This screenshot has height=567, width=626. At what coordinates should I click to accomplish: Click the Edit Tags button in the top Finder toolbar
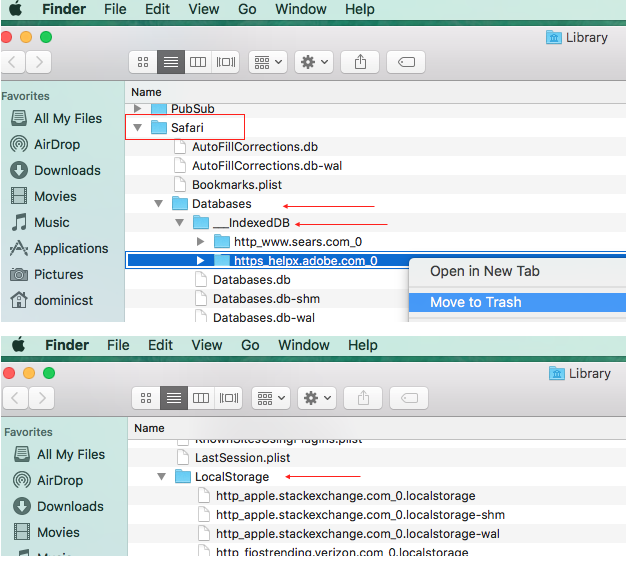click(406, 62)
